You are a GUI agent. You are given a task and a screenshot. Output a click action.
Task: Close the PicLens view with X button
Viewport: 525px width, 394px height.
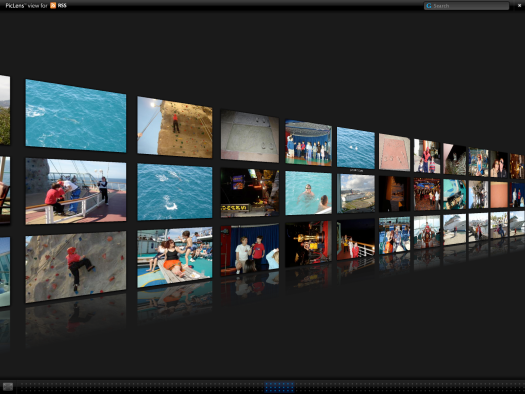519,6
